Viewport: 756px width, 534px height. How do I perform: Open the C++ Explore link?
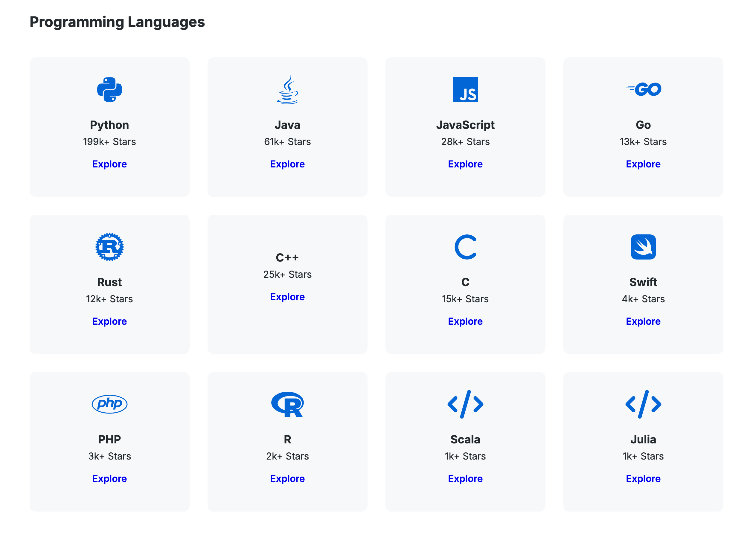coord(287,297)
